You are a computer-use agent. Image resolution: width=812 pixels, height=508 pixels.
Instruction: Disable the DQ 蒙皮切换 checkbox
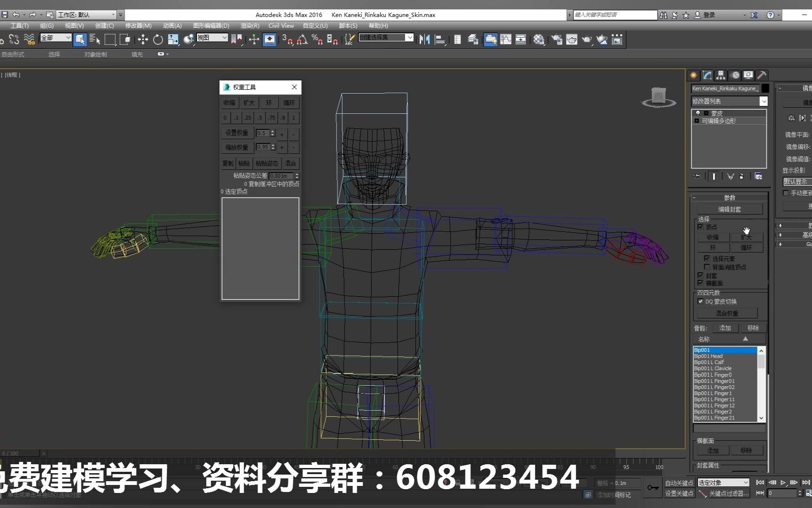click(701, 302)
